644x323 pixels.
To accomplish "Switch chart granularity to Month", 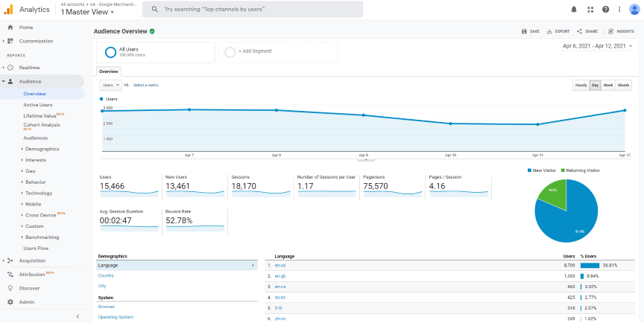I will [623, 85].
